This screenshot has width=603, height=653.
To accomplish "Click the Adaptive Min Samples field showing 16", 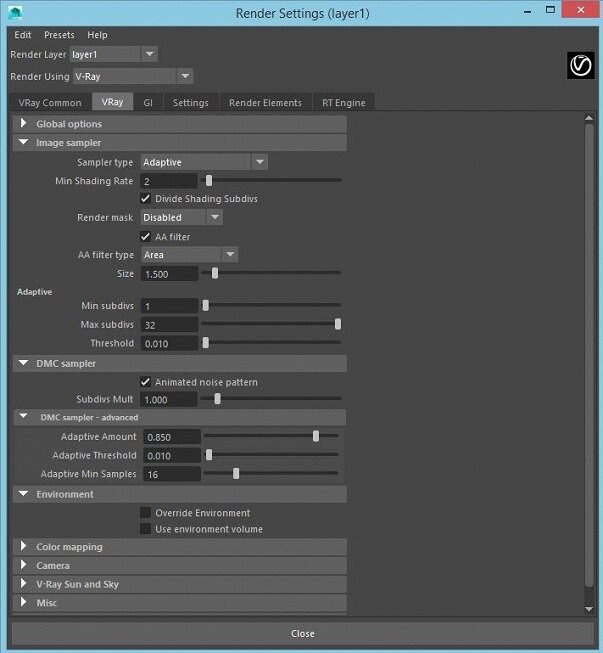I will [x=172, y=474].
